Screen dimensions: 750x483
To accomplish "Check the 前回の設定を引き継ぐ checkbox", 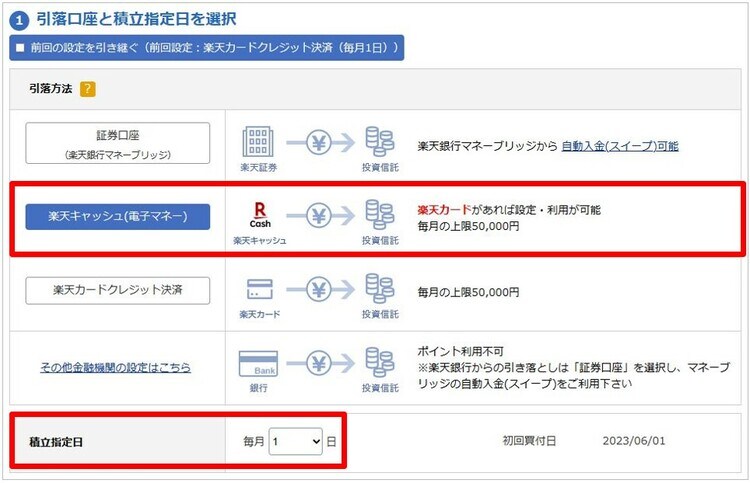I will [x=20, y=48].
